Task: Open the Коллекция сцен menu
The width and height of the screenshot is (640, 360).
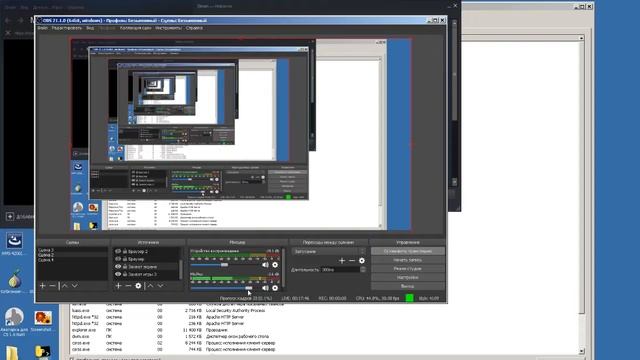Action: pos(136,28)
